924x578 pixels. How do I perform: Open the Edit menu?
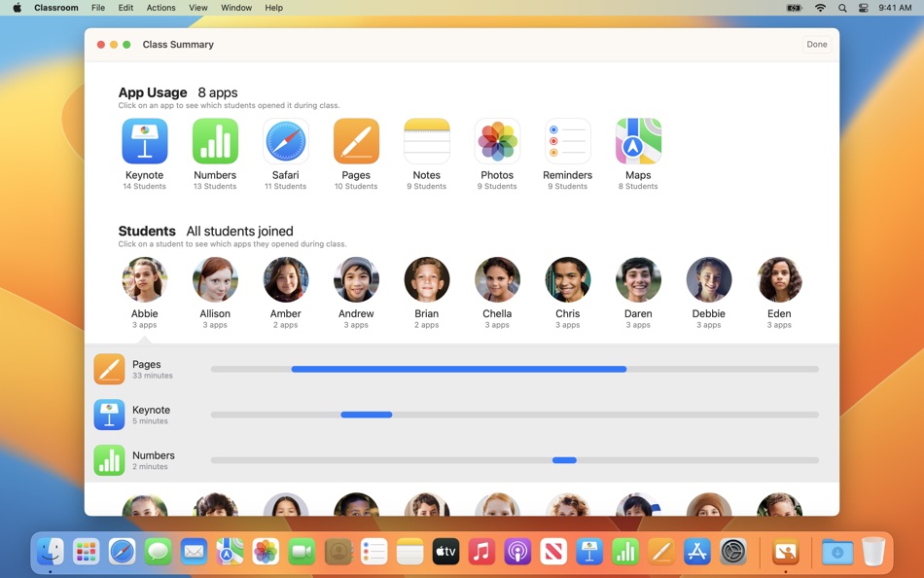(125, 8)
